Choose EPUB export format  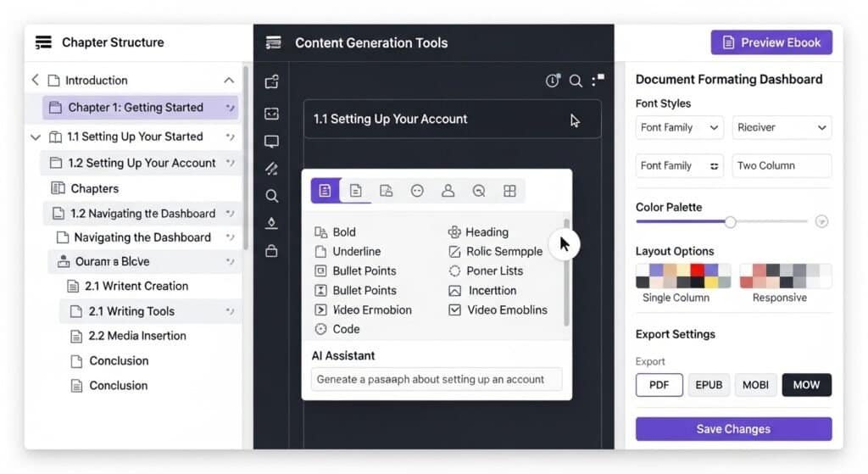pyautogui.click(x=709, y=385)
